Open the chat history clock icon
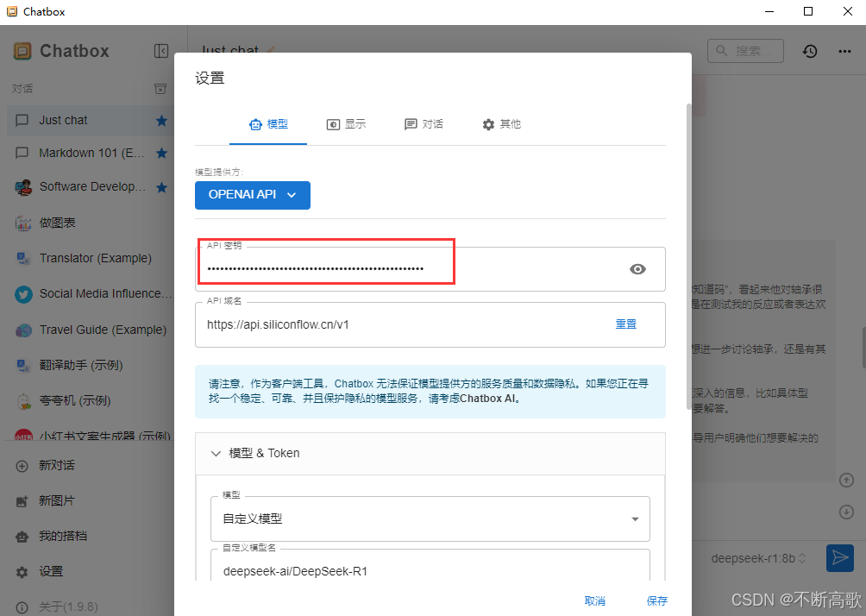Screen dimensions: 866x616 [810, 52]
